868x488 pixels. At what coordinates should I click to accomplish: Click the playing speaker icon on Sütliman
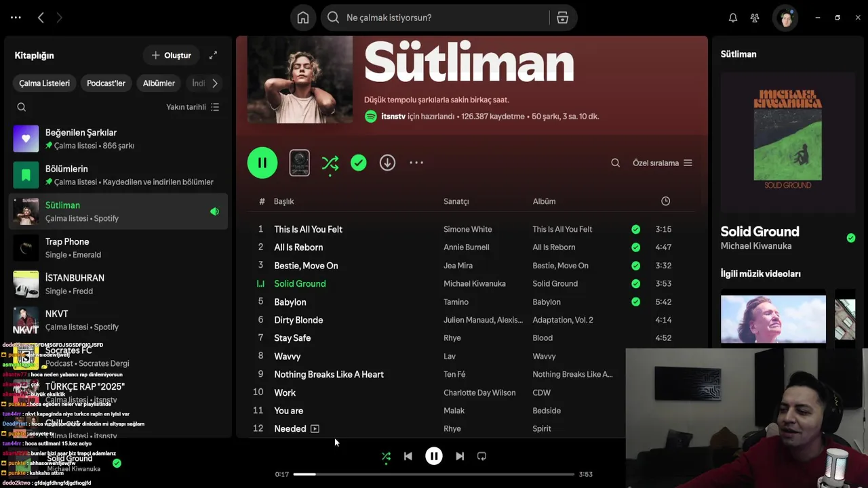tap(214, 211)
